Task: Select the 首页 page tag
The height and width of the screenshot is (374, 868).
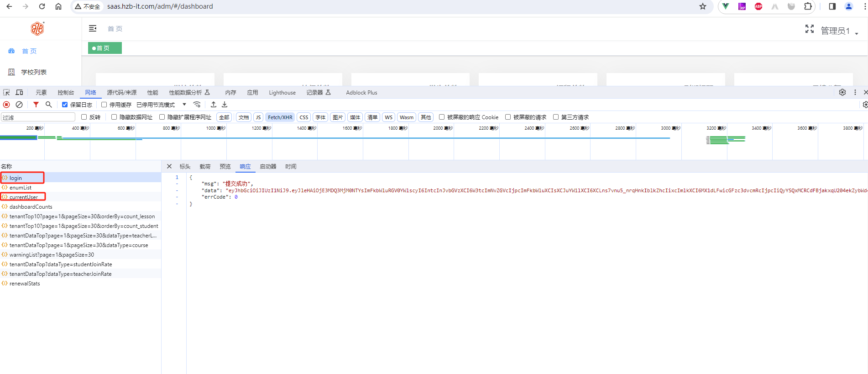Action: coord(105,48)
